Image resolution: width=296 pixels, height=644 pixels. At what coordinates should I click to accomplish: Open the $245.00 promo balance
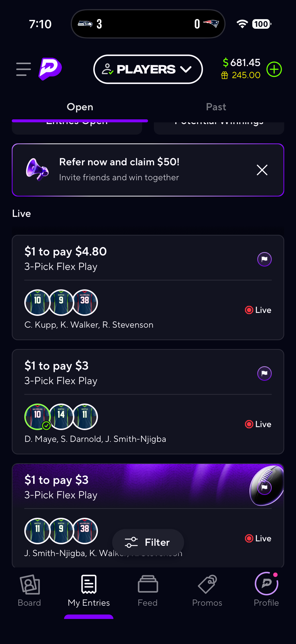[x=241, y=75]
